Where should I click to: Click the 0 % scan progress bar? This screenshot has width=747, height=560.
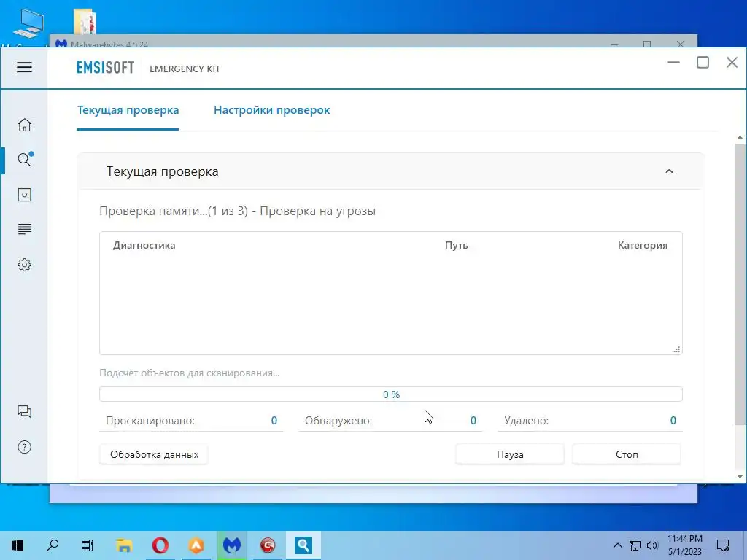click(391, 394)
